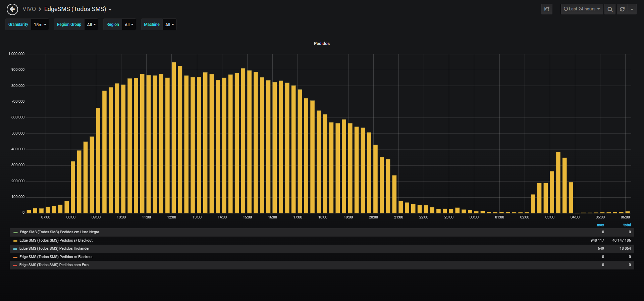
Task: Expand the refresh interval dropdown arrow
Action: pyautogui.click(x=632, y=9)
